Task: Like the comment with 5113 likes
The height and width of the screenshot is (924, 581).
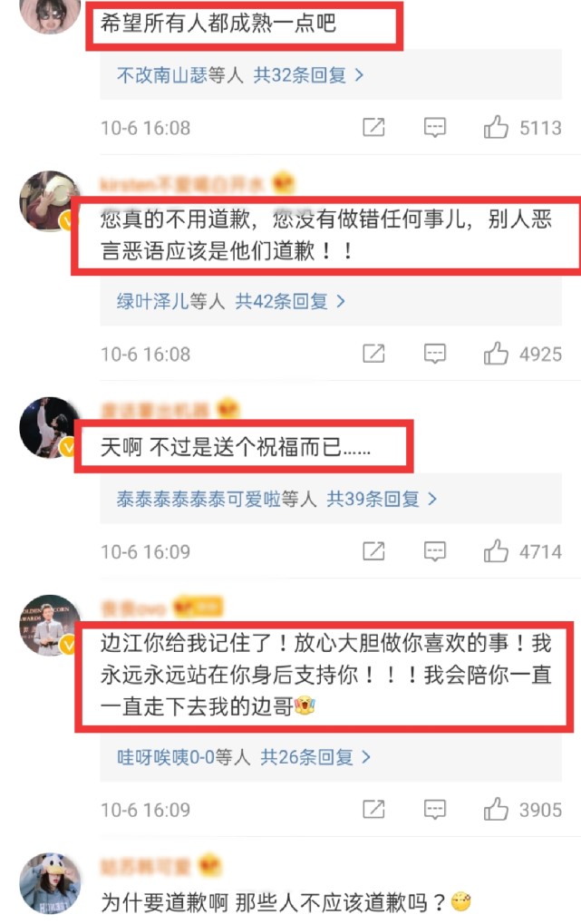Action: click(x=496, y=127)
